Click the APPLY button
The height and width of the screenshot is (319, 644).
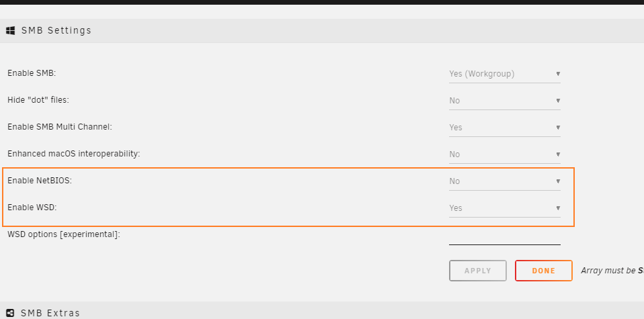pos(478,271)
